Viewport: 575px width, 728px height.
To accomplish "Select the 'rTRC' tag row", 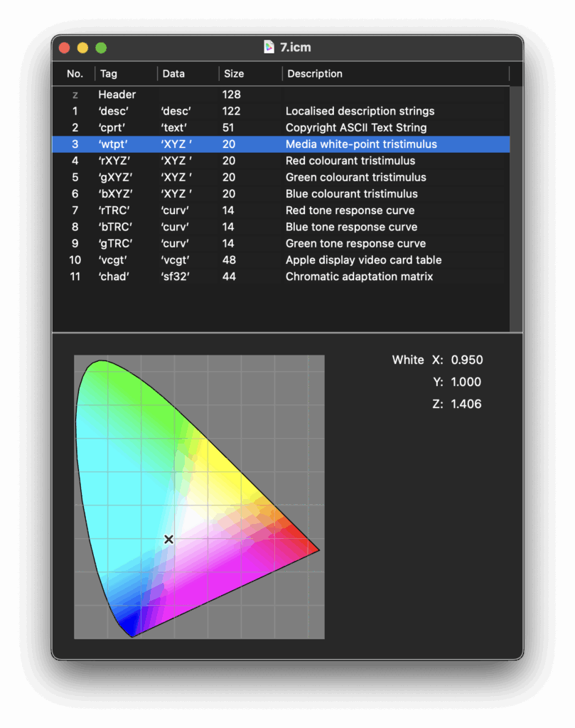I will click(x=281, y=210).
